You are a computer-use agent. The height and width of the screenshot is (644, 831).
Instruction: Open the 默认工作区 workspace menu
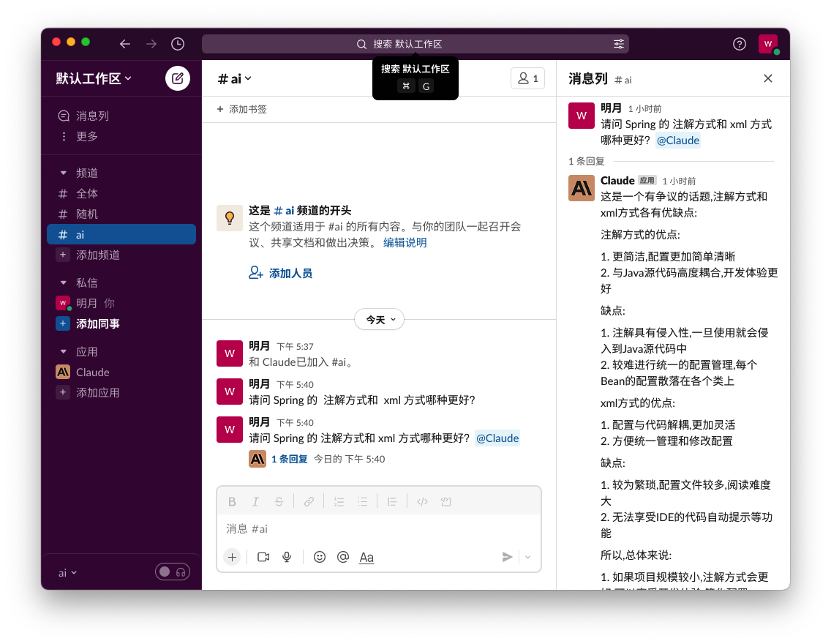[94, 78]
